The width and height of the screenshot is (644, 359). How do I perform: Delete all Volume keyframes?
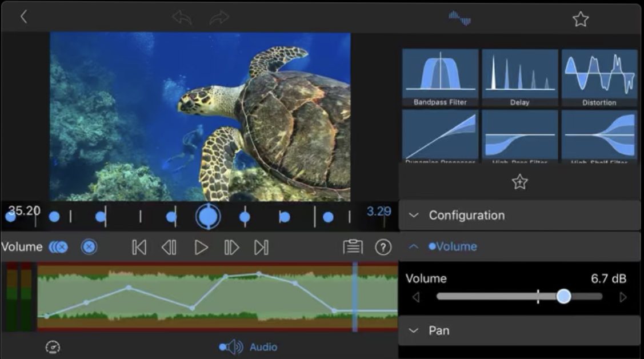pos(58,247)
